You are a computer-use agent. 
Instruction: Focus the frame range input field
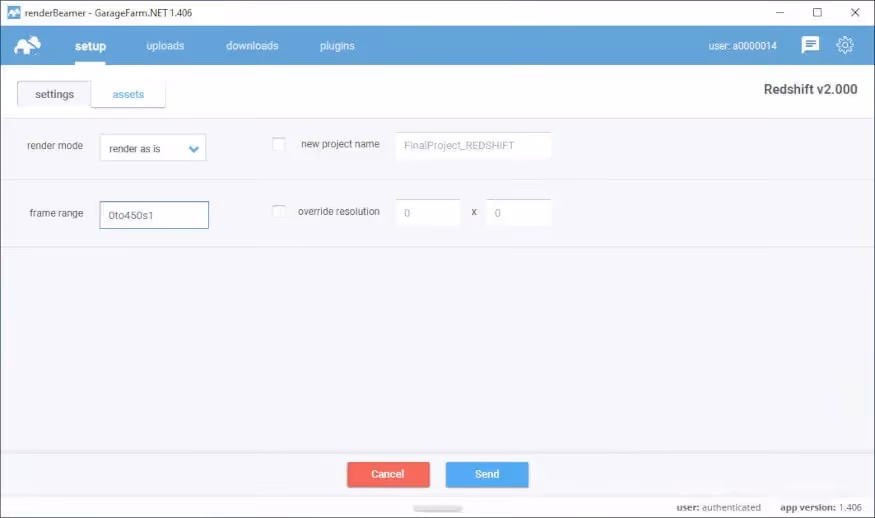(x=154, y=215)
